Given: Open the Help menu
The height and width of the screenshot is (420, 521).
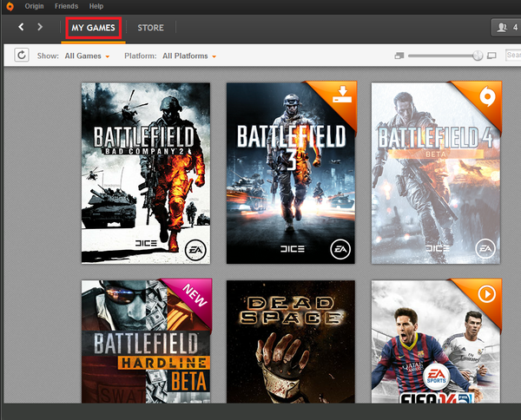Looking at the screenshot, I should coord(96,6).
